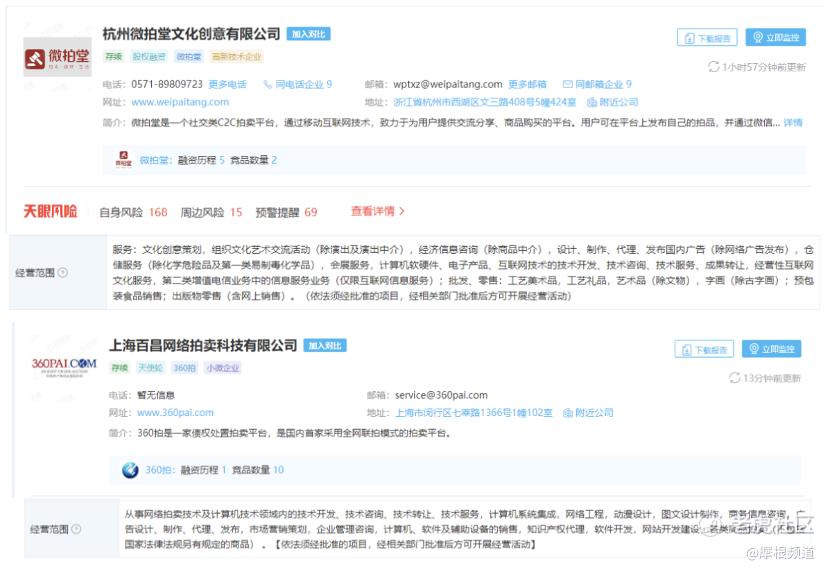Open 周边风险 15
This screenshot has height=572, width=830.
[x=211, y=212]
